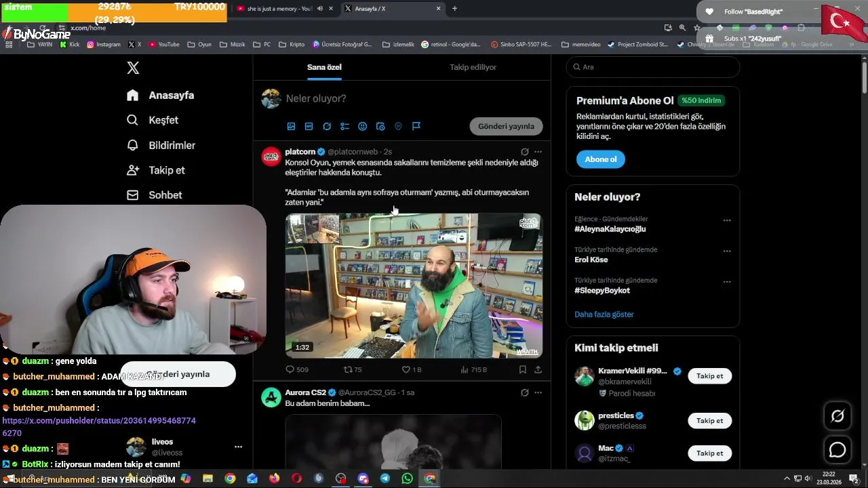This screenshot has width=868, height=488.
Task: Click the Gönderi yayınla post button
Action: (x=506, y=126)
